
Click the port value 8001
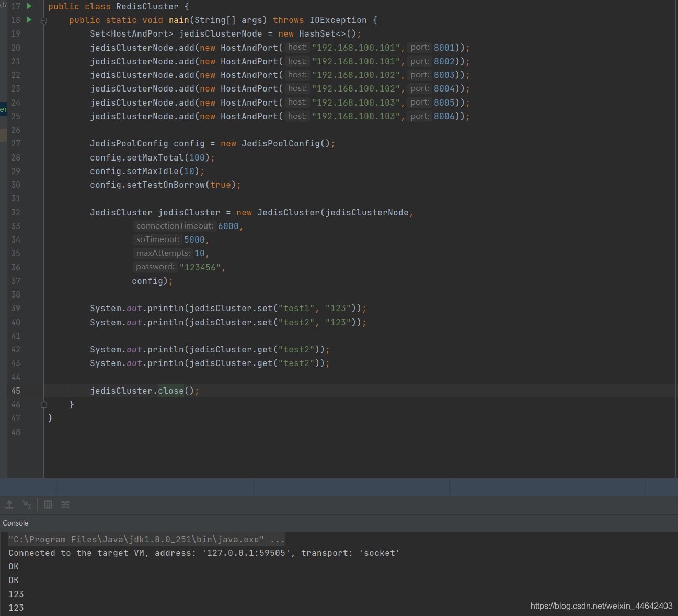coord(444,48)
